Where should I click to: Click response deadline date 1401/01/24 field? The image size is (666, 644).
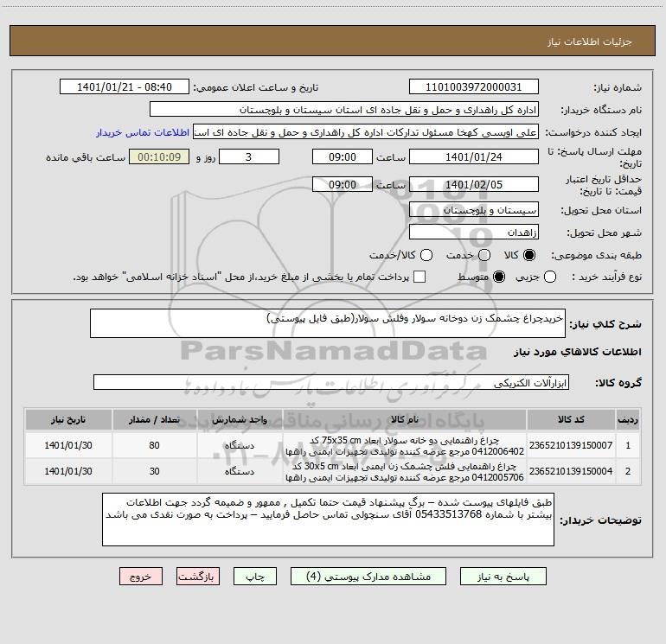(474, 156)
